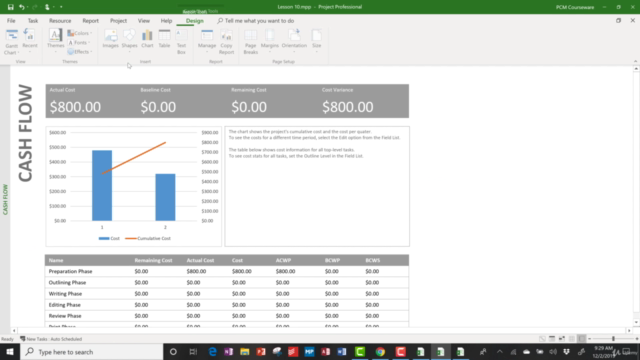Open the theme Fonts dropdown
This screenshot has height=360, width=640.
79,42
